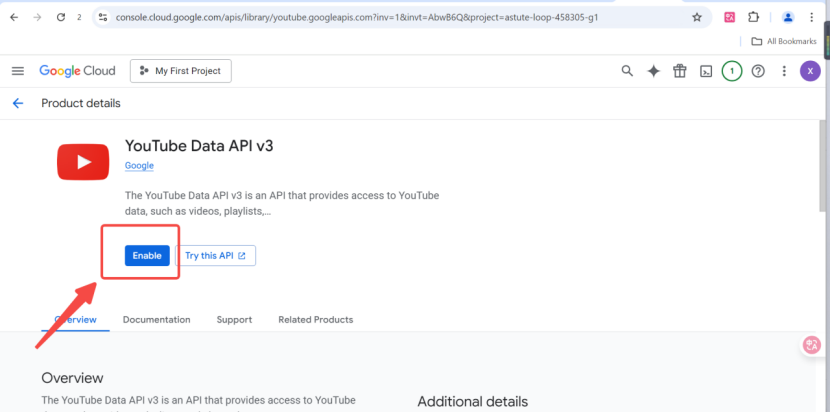Open the account avatar X

(810, 71)
